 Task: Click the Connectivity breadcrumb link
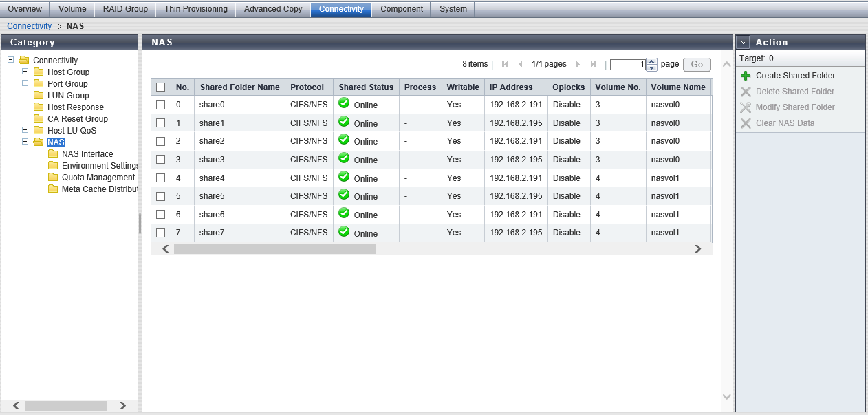(x=29, y=25)
